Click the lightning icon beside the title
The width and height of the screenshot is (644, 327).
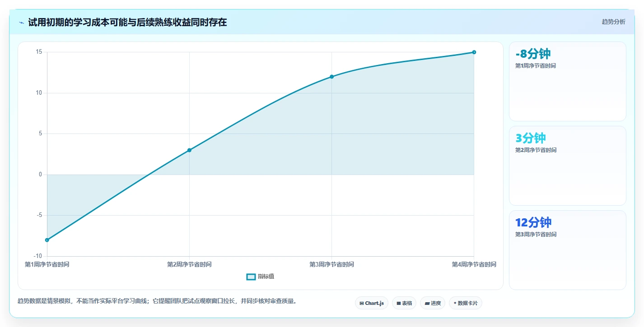(22, 23)
